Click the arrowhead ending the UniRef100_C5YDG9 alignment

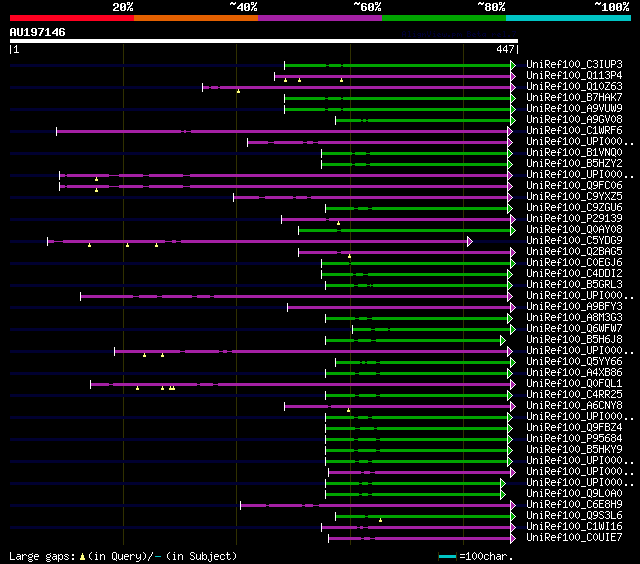pos(470,242)
